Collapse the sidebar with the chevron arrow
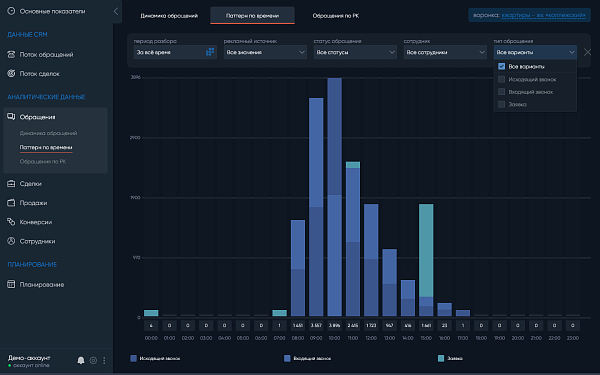The height and width of the screenshot is (375, 600). (116, 11)
